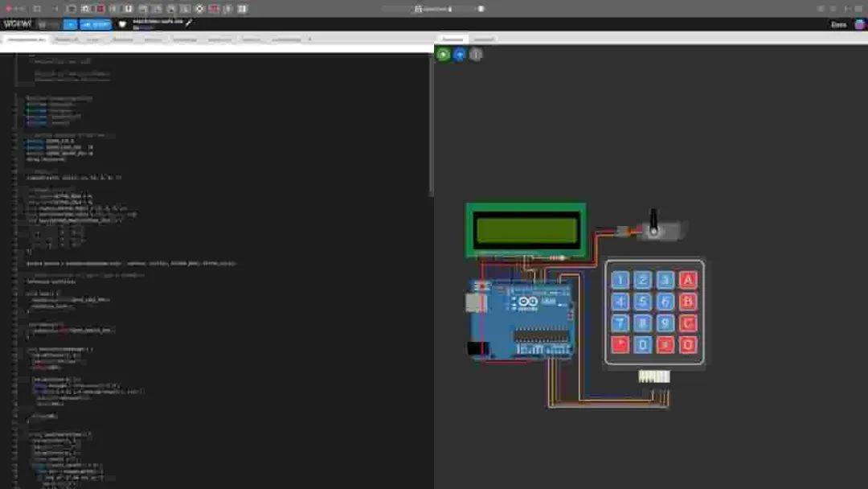
Task: Click the heart icon in the header
Action: point(121,24)
